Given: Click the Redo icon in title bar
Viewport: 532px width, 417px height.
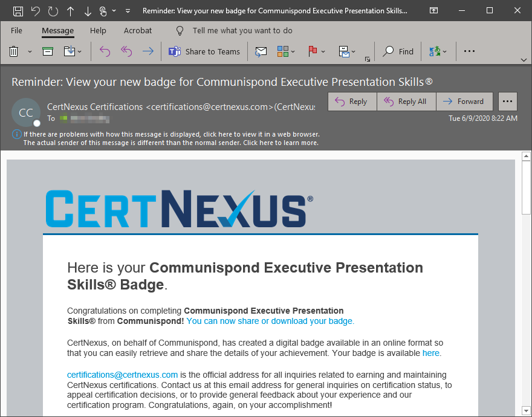Looking at the screenshot, I should click(x=53, y=11).
